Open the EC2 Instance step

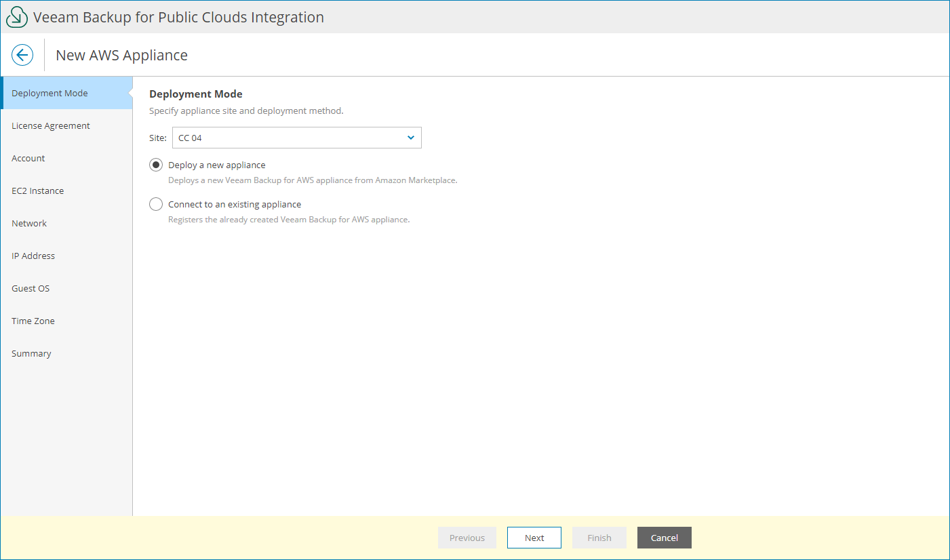point(37,191)
